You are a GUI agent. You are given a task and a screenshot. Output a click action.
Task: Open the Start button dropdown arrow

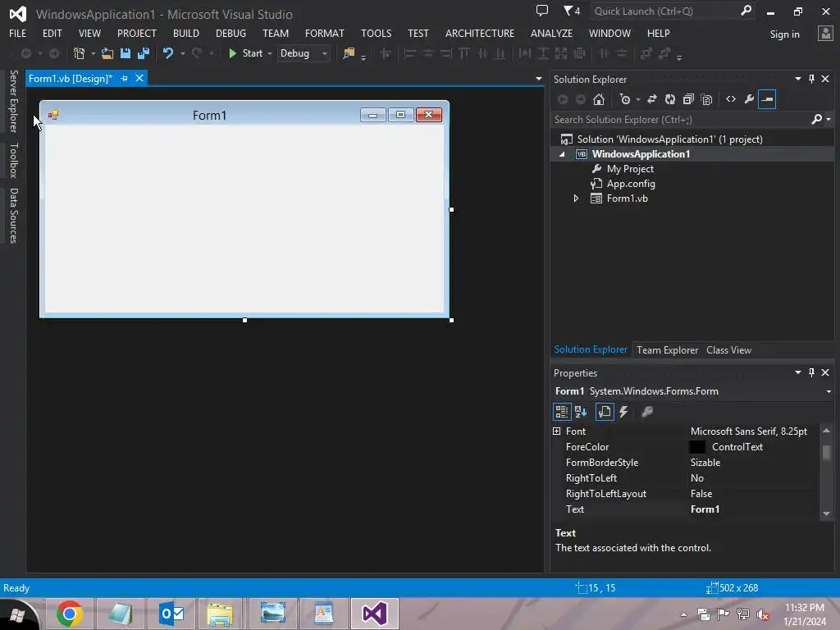pos(269,53)
